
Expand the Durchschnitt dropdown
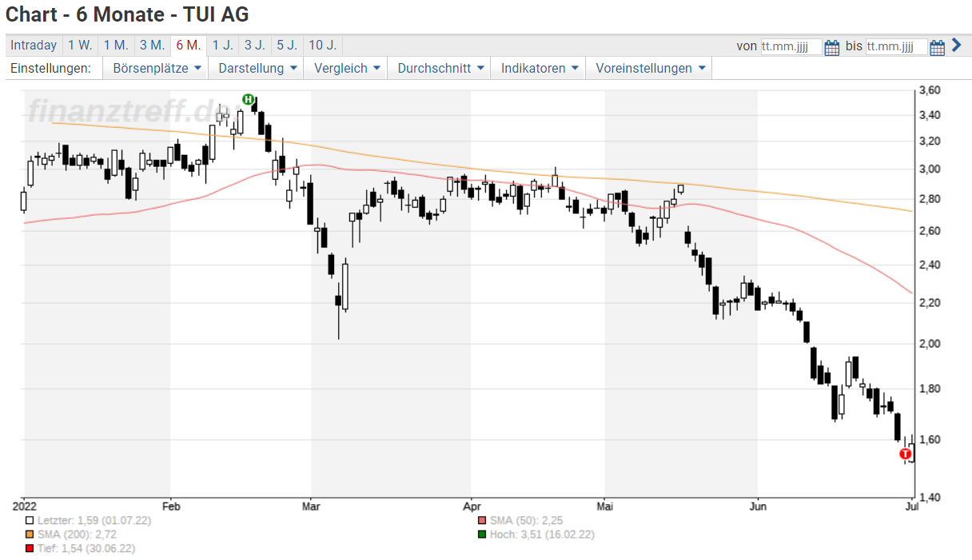click(440, 69)
